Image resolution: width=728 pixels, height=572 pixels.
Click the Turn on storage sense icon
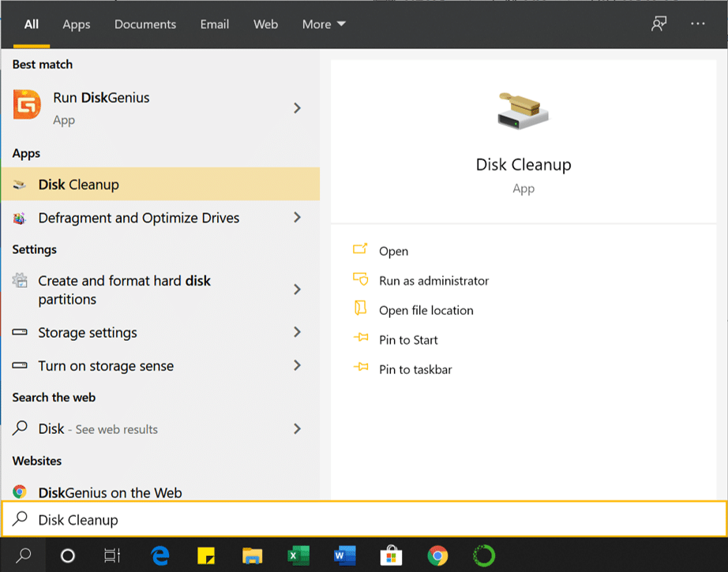click(20, 365)
